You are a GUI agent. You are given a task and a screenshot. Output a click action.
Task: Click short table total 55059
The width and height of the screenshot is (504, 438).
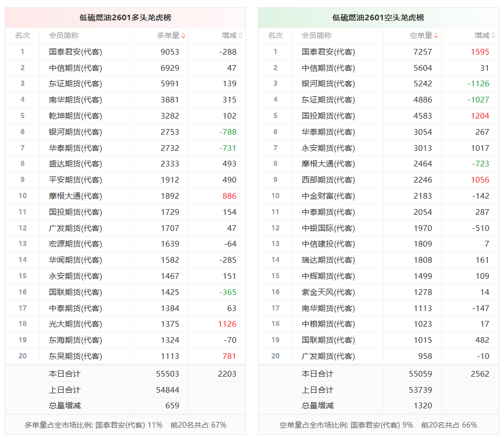(420, 373)
